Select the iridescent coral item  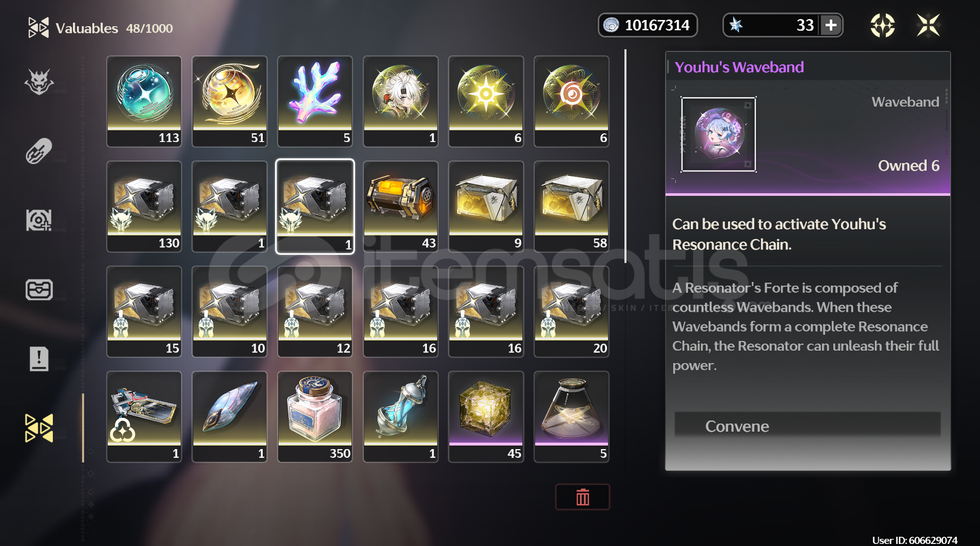click(x=315, y=102)
